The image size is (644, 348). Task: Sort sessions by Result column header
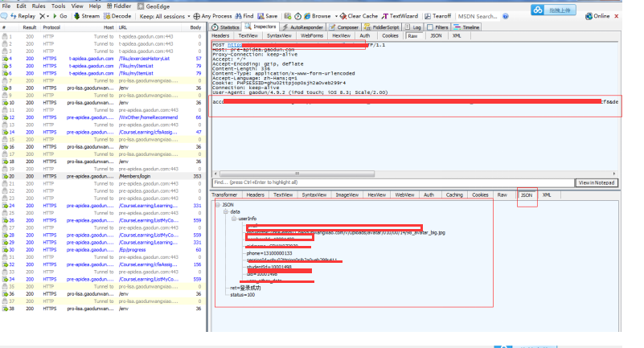[x=30, y=27]
